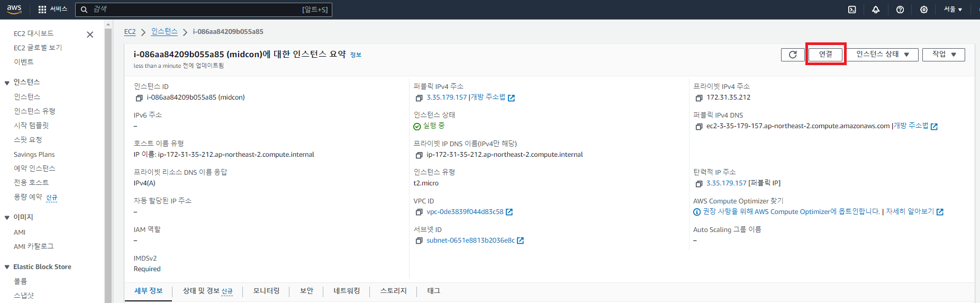
Task: Open 개방 주소법 link beside public DNS
Action: [911, 126]
